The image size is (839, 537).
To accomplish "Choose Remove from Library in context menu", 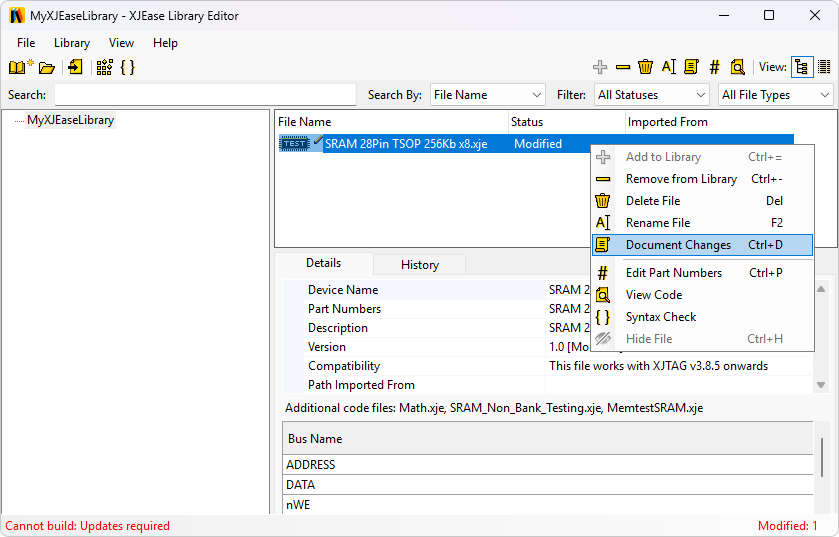I will coord(681,179).
